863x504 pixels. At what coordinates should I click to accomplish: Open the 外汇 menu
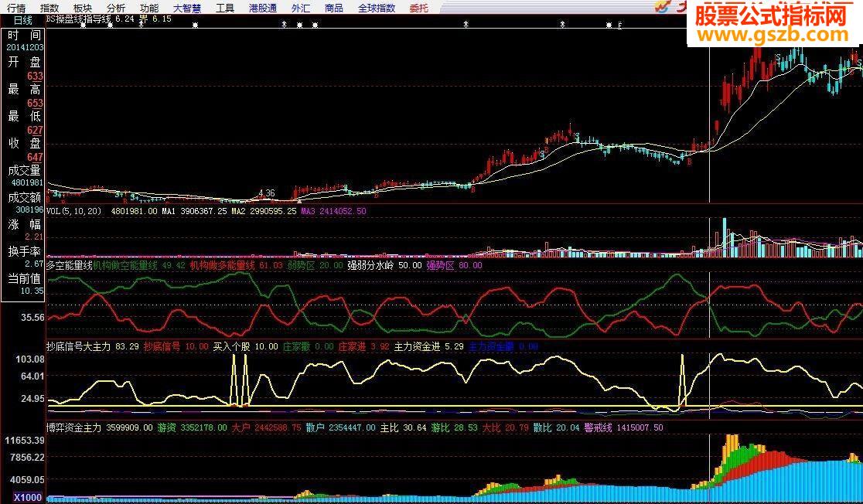click(301, 8)
